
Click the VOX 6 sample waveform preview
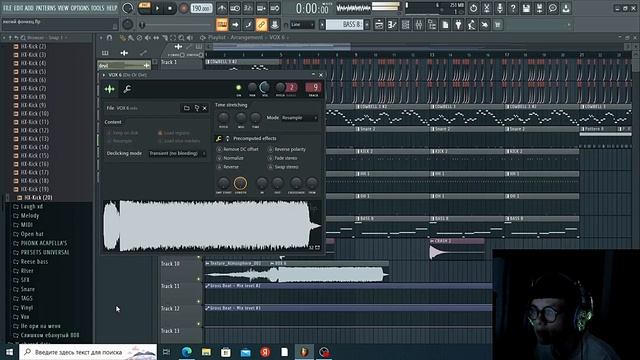pos(212,226)
